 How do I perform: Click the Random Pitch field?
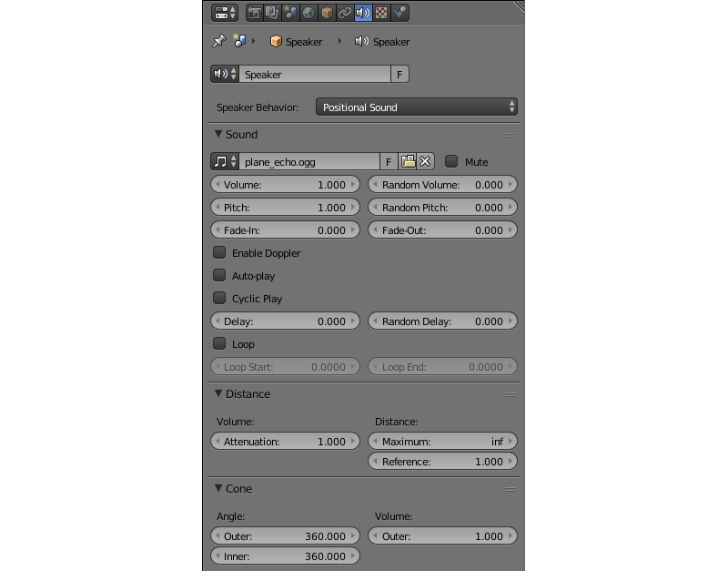[x=442, y=208]
